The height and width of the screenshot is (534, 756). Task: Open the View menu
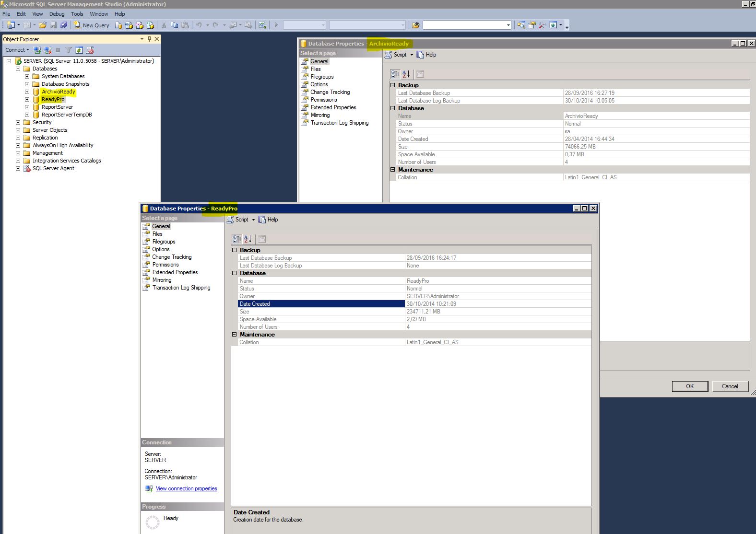point(37,14)
